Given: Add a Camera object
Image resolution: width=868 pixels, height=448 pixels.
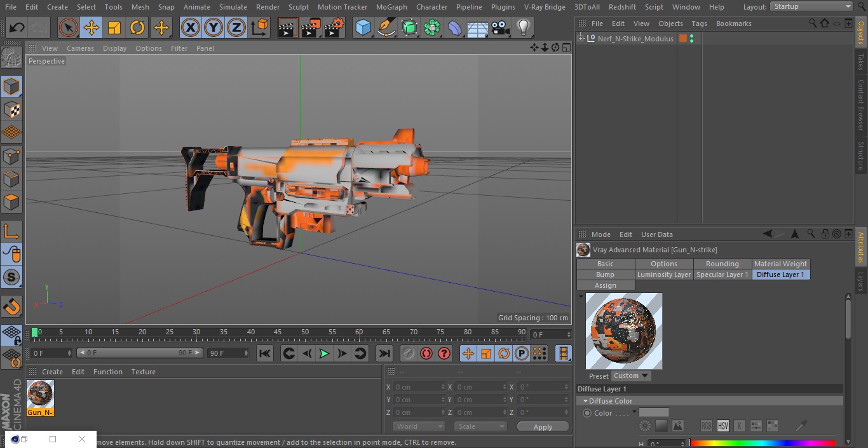Looking at the screenshot, I should pos(501,27).
